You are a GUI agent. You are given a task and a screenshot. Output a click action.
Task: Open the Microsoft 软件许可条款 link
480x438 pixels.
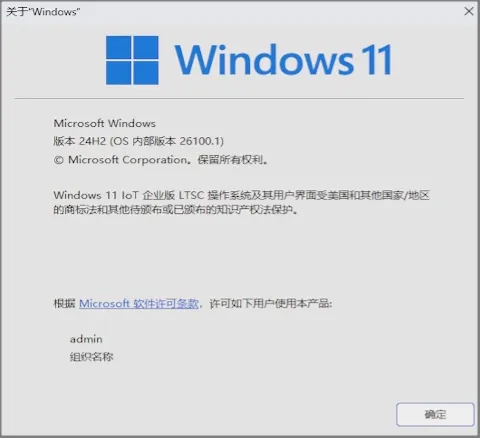click(x=139, y=303)
